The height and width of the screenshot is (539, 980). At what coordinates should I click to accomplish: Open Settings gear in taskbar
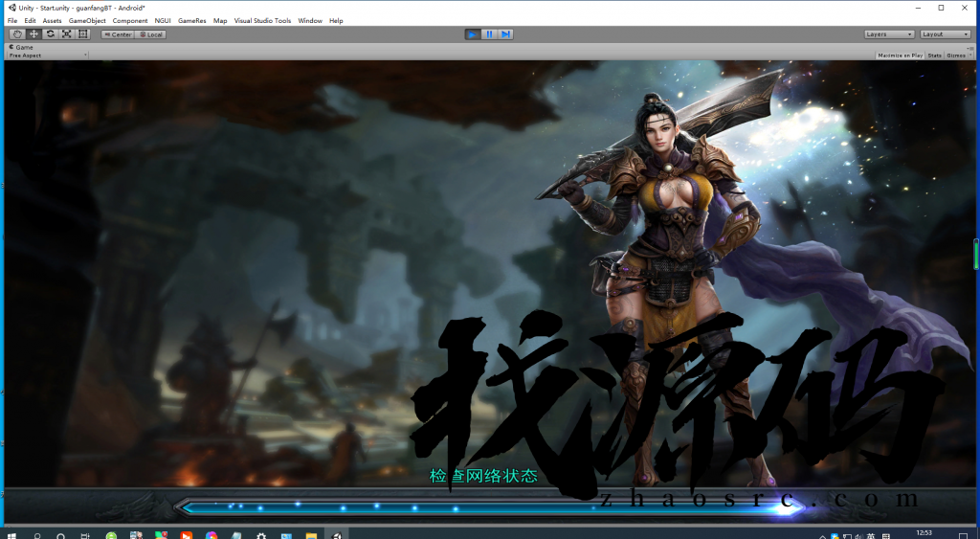[261, 536]
